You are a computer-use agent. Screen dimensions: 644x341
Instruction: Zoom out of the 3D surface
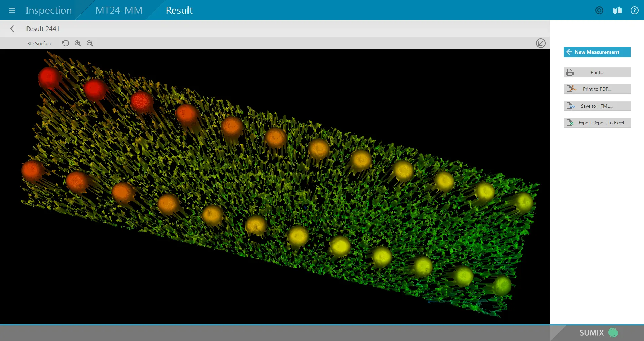point(90,43)
